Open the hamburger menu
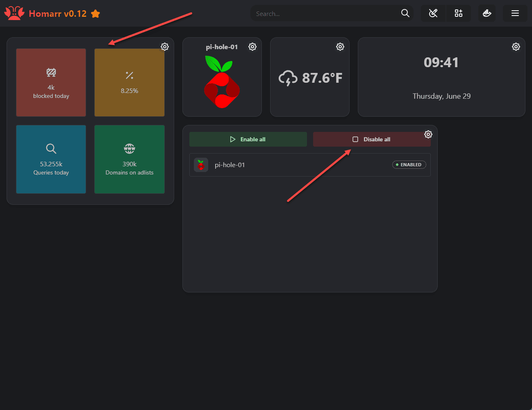532x410 pixels. click(515, 13)
